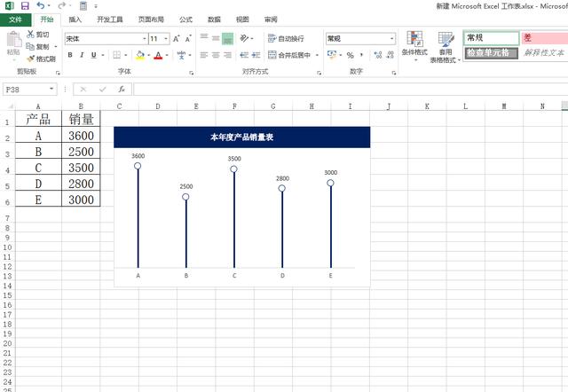This screenshot has width=568, height=392.
Task: Apply percent style
Action: pos(350,55)
